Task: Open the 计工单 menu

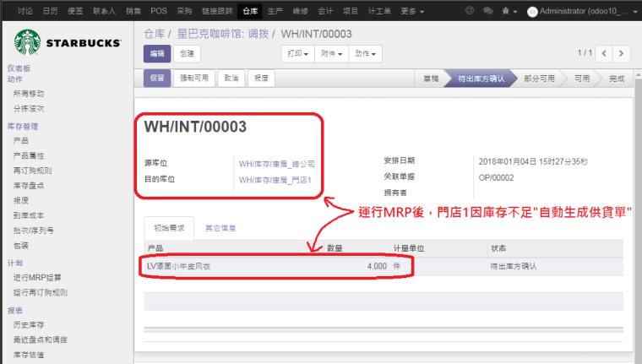Action: coord(379,11)
